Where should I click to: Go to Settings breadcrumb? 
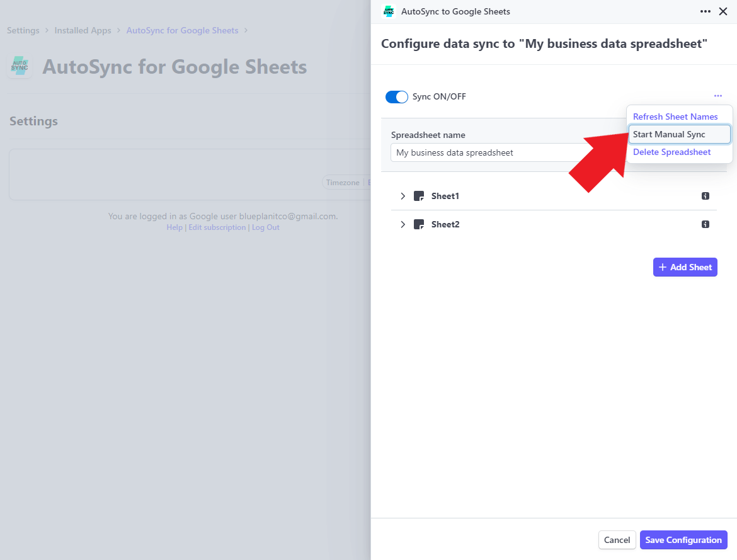[x=23, y=31]
